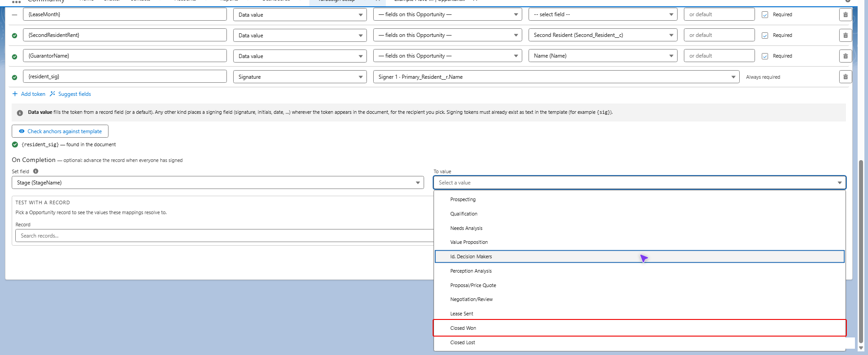Click the page vertical scrollbar thumb
This screenshot has width=868, height=355.
(861, 251)
